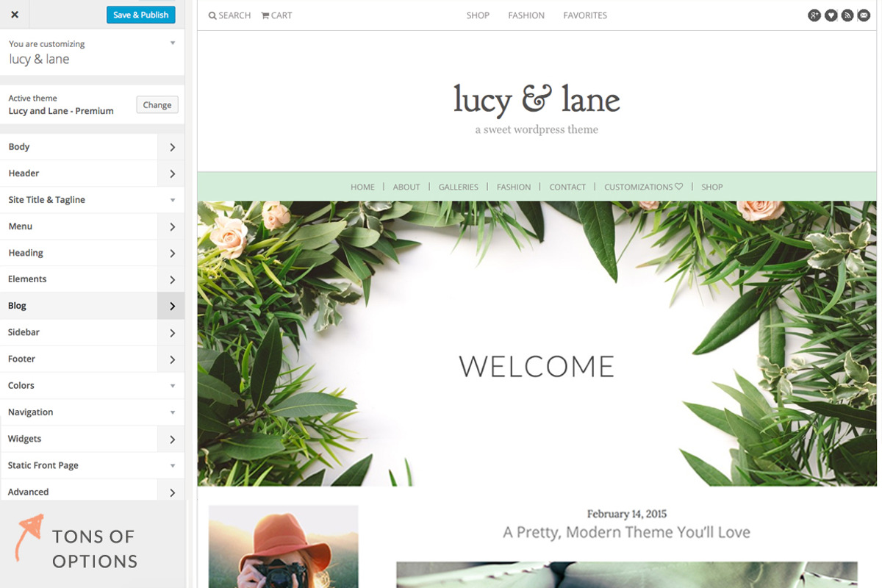Click the 'a sweet wordpress theme' tagline

click(x=537, y=130)
